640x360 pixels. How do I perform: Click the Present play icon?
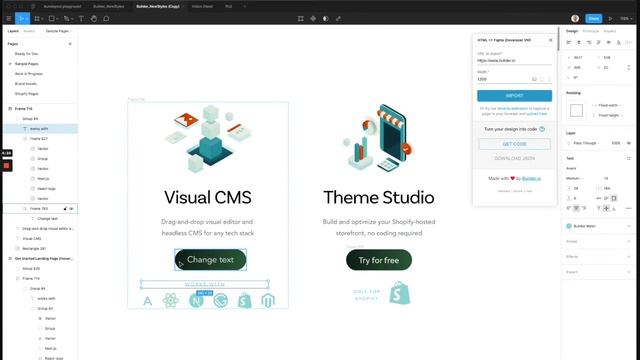click(611, 19)
